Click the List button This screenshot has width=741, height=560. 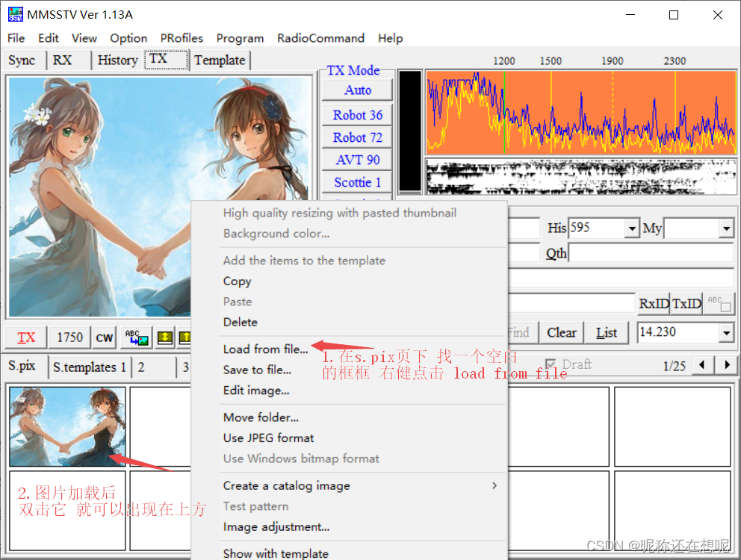tap(607, 333)
